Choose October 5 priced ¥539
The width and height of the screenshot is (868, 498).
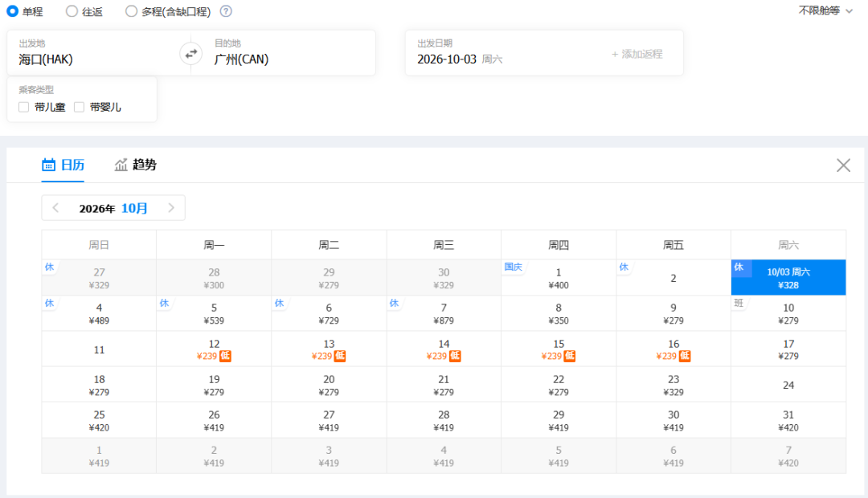(x=214, y=313)
